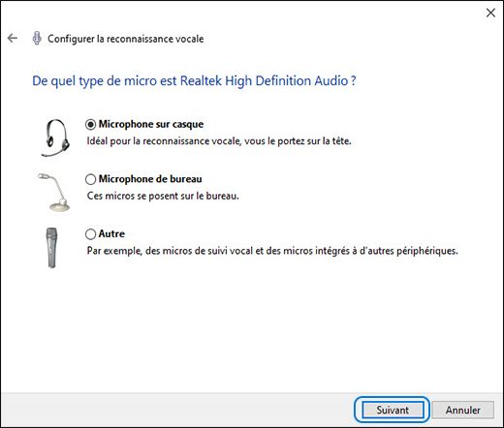Click the Par exemple des micros description

[x=272, y=251]
